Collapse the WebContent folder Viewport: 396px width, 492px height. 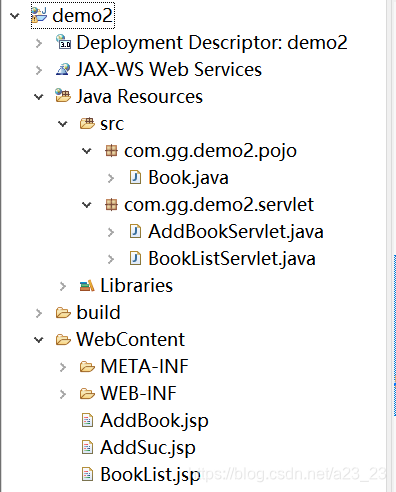39,340
